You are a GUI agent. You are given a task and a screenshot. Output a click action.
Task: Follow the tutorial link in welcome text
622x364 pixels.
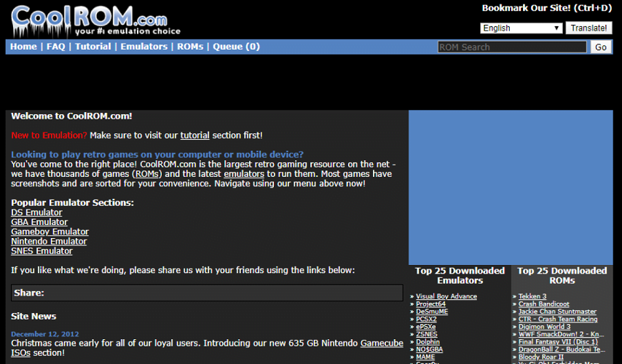pos(194,135)
